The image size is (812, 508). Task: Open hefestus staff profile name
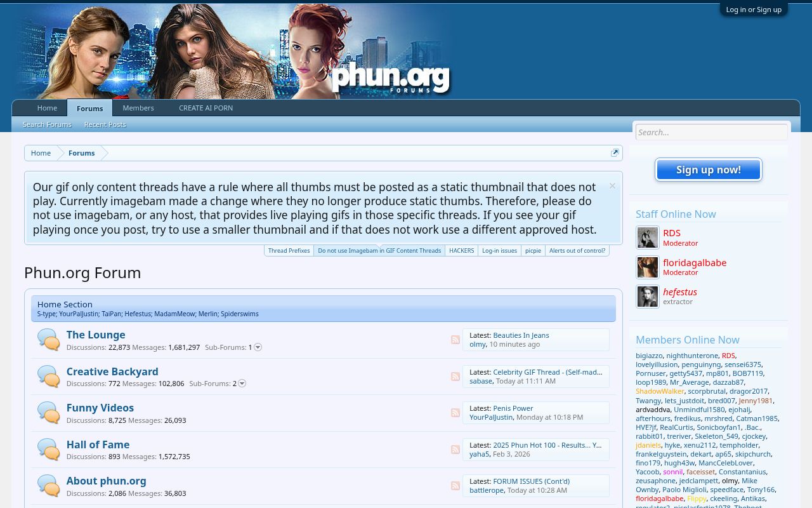[680, 292]
